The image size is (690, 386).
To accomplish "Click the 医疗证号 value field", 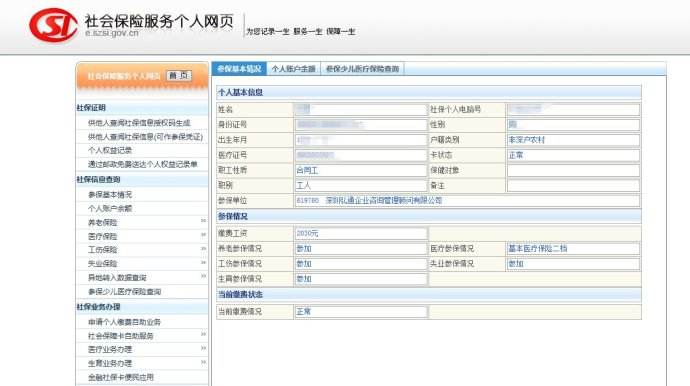I will [x=360, y=155].
